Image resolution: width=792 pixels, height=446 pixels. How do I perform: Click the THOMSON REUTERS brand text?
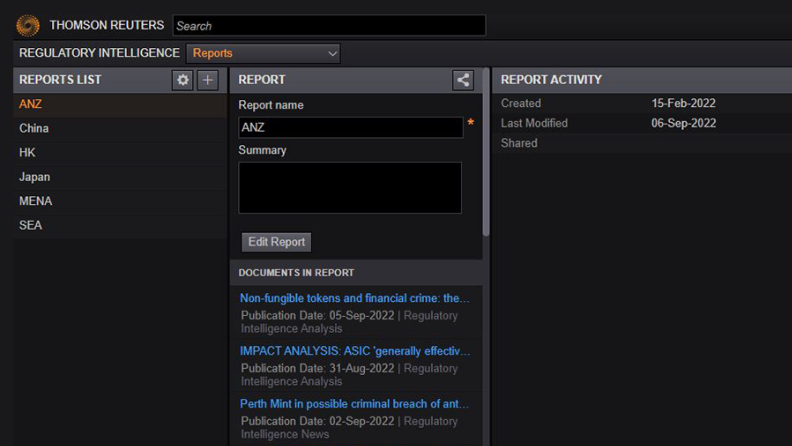[107, 25]
